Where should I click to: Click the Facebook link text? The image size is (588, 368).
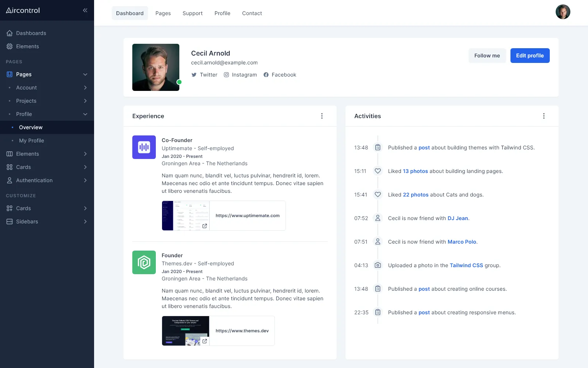point(284,75)
